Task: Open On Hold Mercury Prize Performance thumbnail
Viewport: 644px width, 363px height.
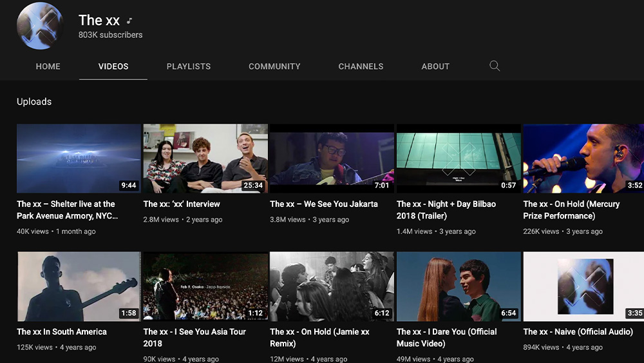Action: (583, 159)
